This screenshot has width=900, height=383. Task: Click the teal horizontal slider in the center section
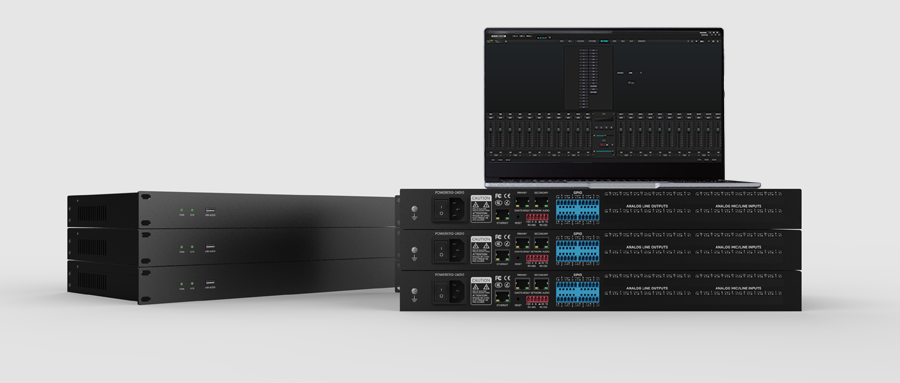click(600, 136)
